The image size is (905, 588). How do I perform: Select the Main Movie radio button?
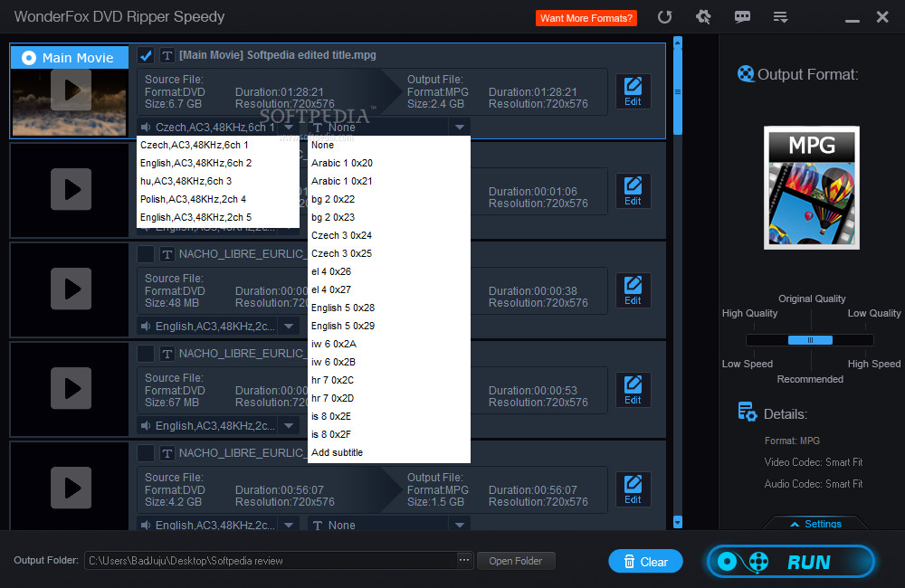pos(29,58)
